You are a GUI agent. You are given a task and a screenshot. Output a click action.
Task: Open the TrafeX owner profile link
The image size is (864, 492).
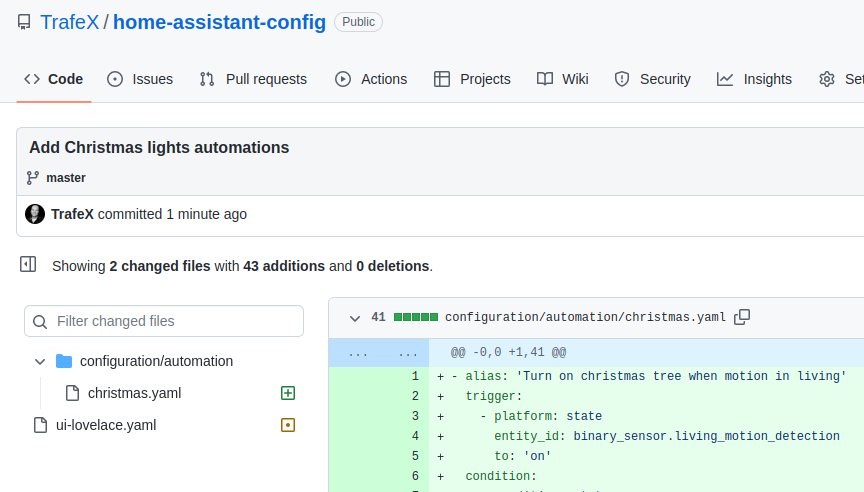click(x=69, y=22)
